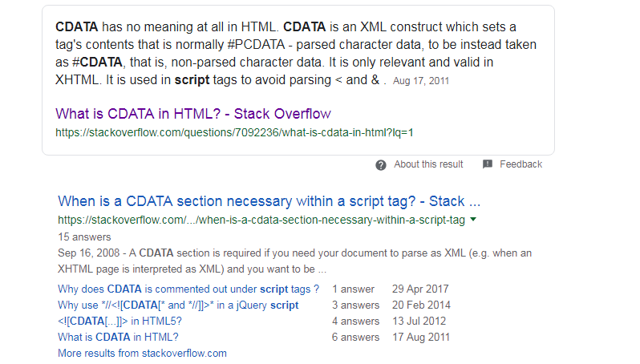Click the Feedback speech bubble icon
The image size is (640, 364).
pyautogui.click(x=487, y=164)
